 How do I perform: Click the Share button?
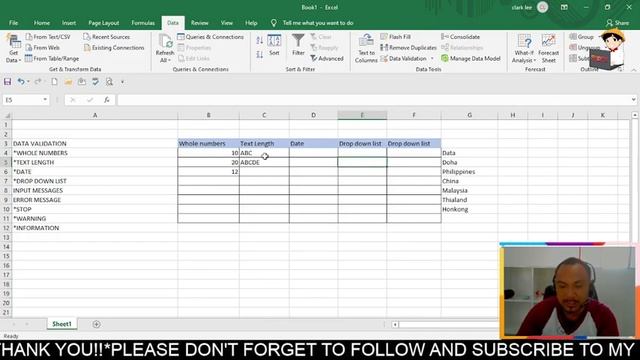coord(618,23)
